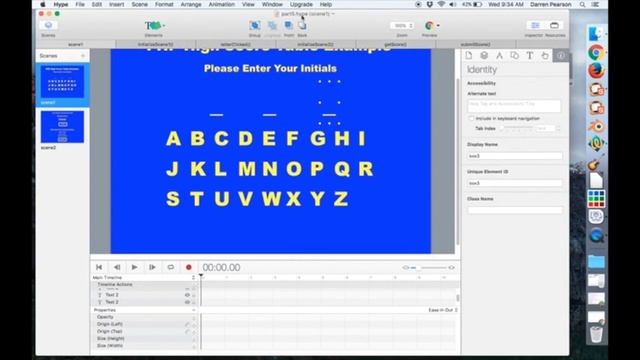Screen dimensions: 640x360
Task: Switch to the scene1 editor tab
Action: 76,44
